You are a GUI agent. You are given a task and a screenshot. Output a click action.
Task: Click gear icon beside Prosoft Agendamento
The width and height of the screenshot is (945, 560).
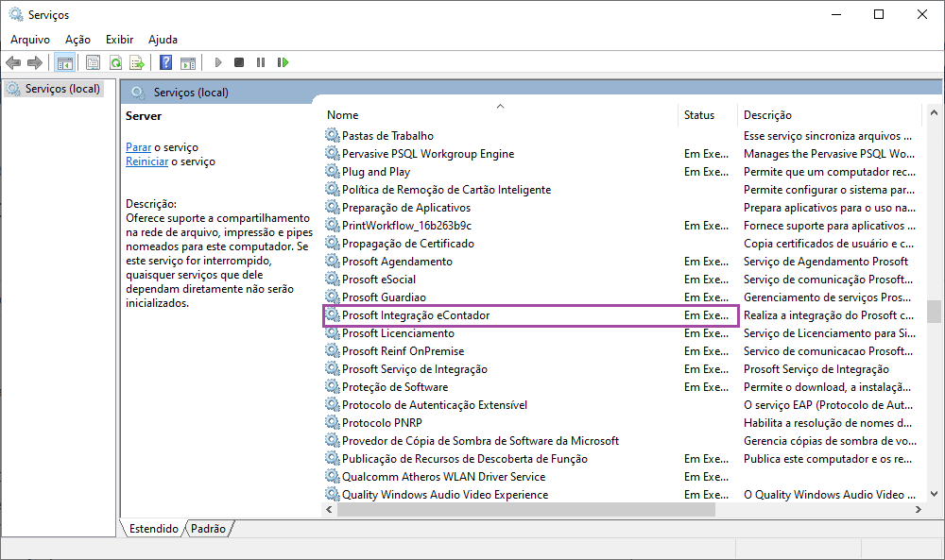(x=332, y=262)
